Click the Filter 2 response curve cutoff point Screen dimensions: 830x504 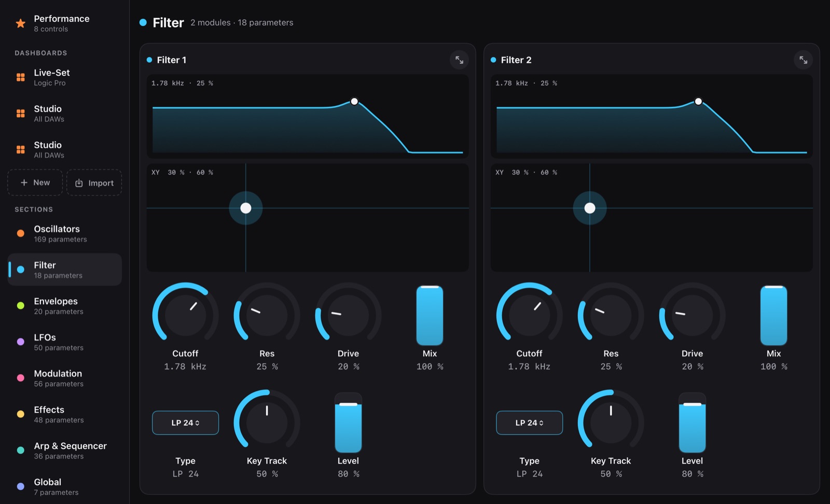[698, 102]
